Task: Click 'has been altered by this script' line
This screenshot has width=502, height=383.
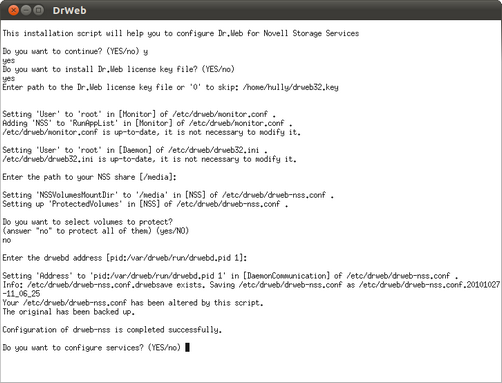Action: tap(133, 303)
